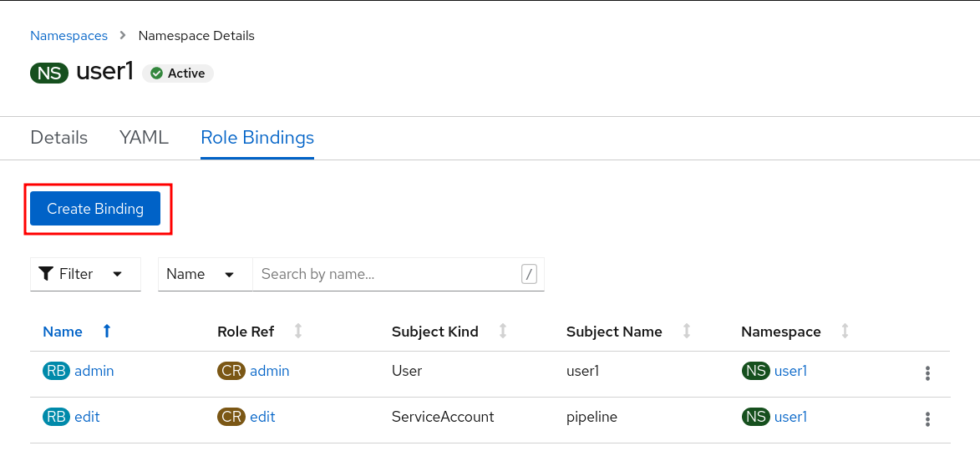980x451 pixels.
Task: Select the Role Bindings tab
Action: pos(257,138)
